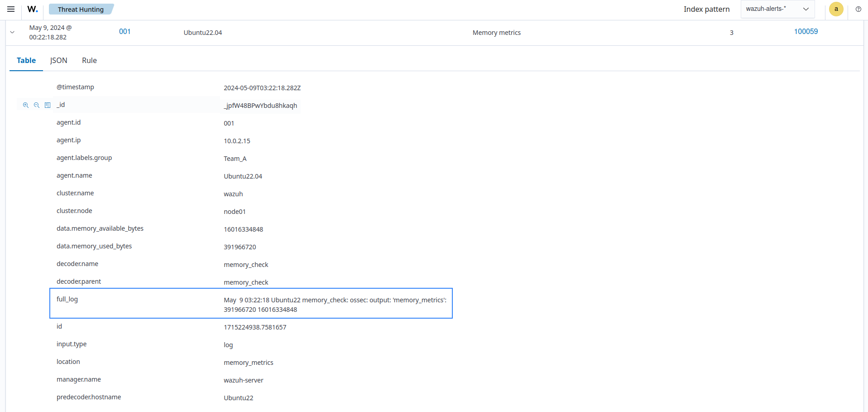
Task: Filter out the _id field value
Action: (36, 105)
